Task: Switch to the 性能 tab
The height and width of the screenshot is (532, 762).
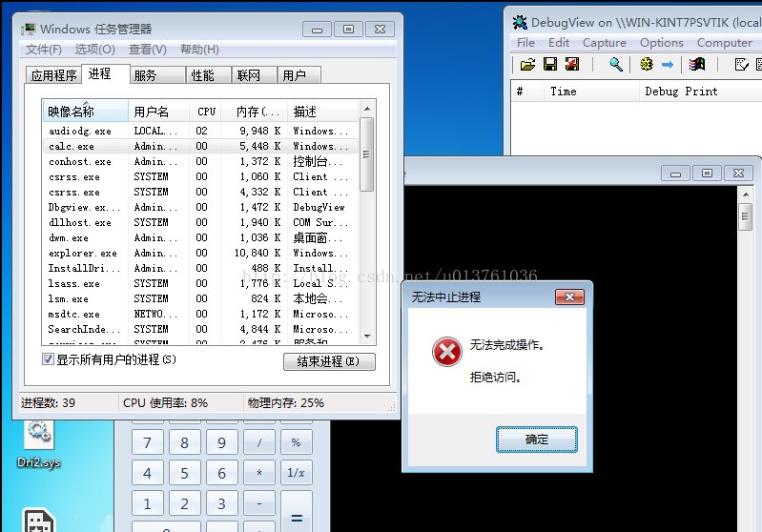Action: point(209,75)
